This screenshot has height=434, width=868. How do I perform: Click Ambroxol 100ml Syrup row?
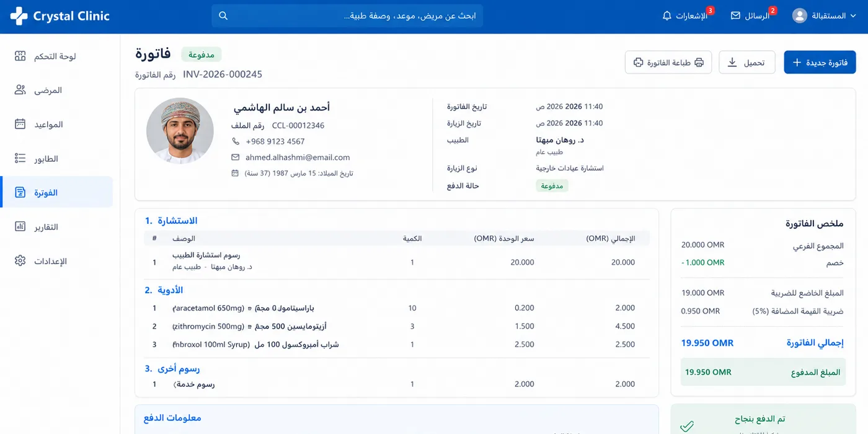pyautogui.click(x=397, y=344)
